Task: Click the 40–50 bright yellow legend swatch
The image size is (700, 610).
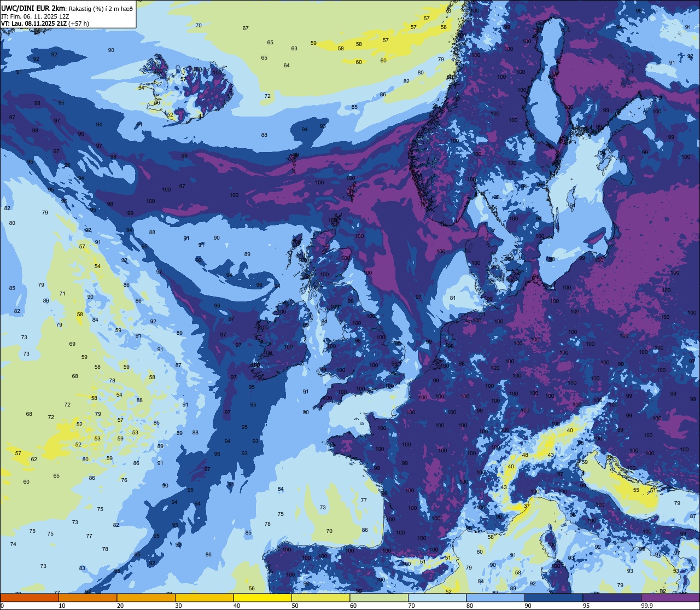Action: click(x=262, y=598)
